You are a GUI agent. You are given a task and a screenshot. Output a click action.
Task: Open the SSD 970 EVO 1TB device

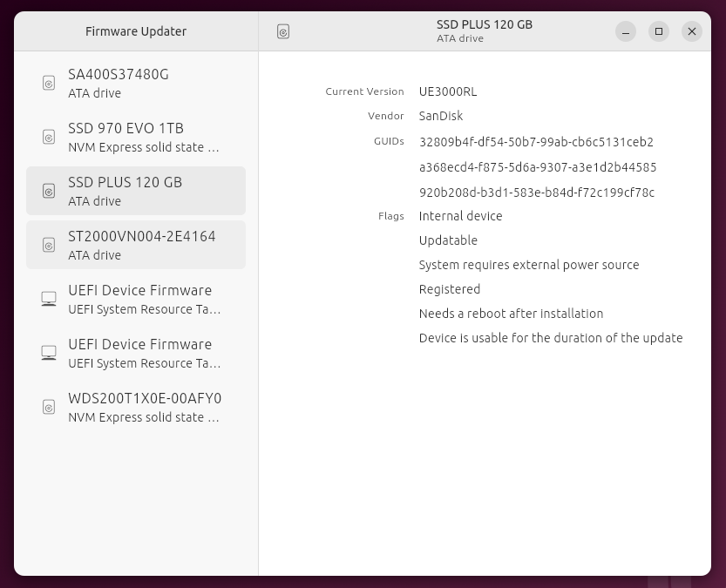(136, 137)
